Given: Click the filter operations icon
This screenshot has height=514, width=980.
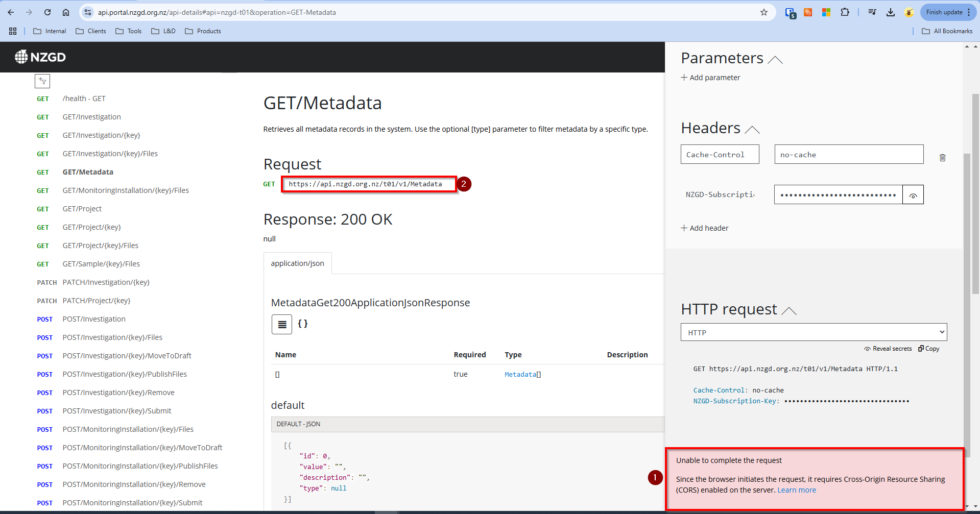Looking at the screenshot, I should [x=42, y=81].
